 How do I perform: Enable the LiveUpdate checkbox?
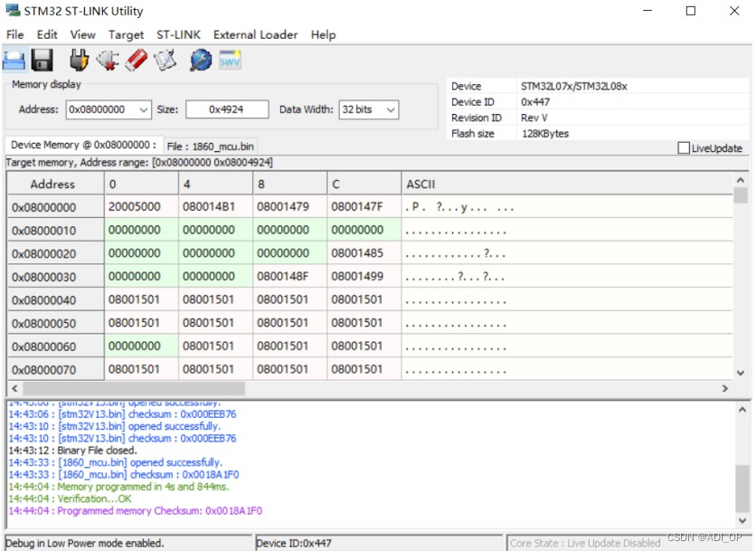pyautogui.click(x=683, y=148)
